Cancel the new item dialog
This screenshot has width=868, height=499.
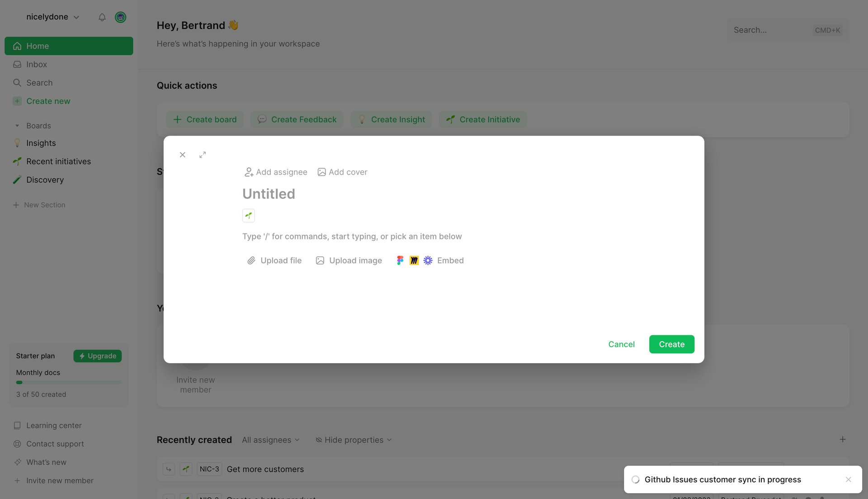click(x=621, y=344)
